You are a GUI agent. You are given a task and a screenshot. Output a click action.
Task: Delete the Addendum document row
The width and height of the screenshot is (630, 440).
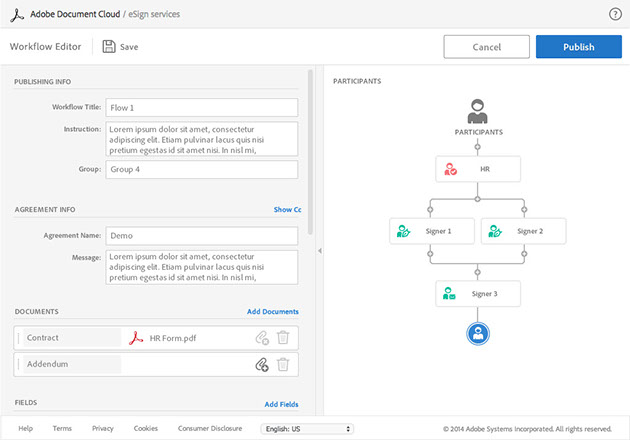[x=283, y=364]
